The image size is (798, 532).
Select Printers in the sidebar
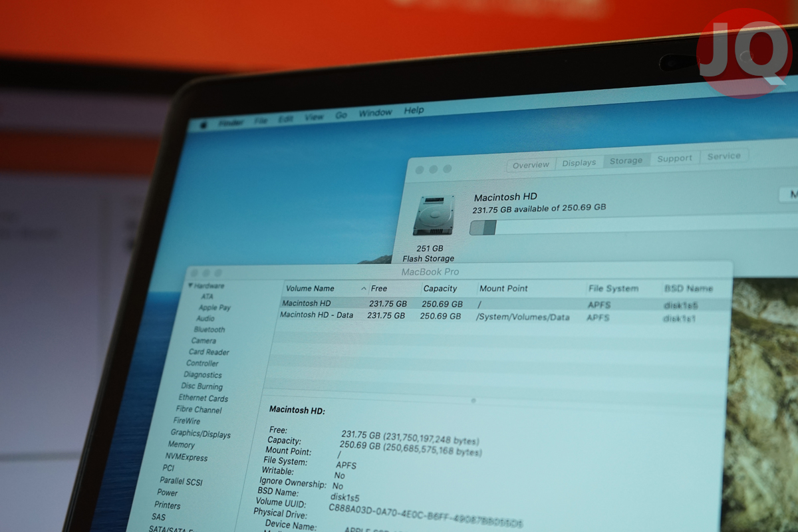pos(167,505)
